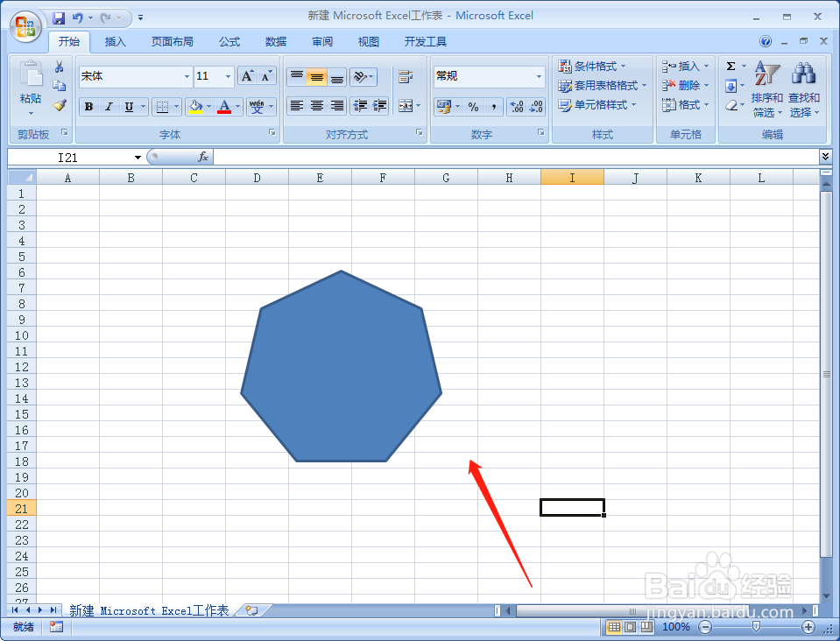Toggle wrap text
Image resolution: width=840 pixels, height=641 pixels.
406,76
